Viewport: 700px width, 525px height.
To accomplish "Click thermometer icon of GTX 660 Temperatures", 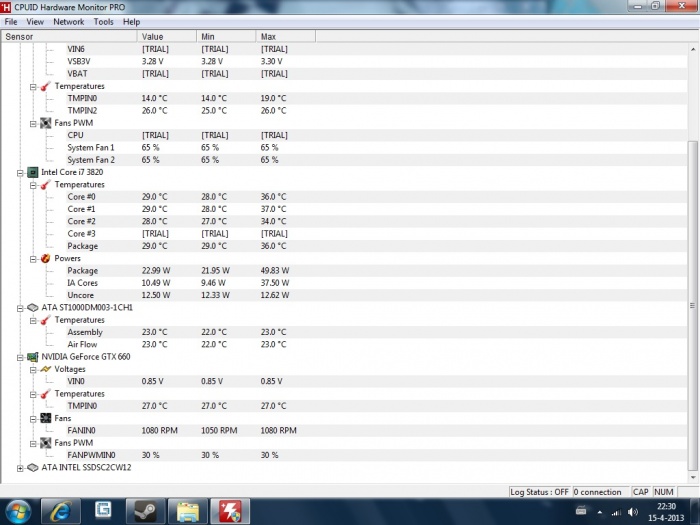I will pos(46,394).
